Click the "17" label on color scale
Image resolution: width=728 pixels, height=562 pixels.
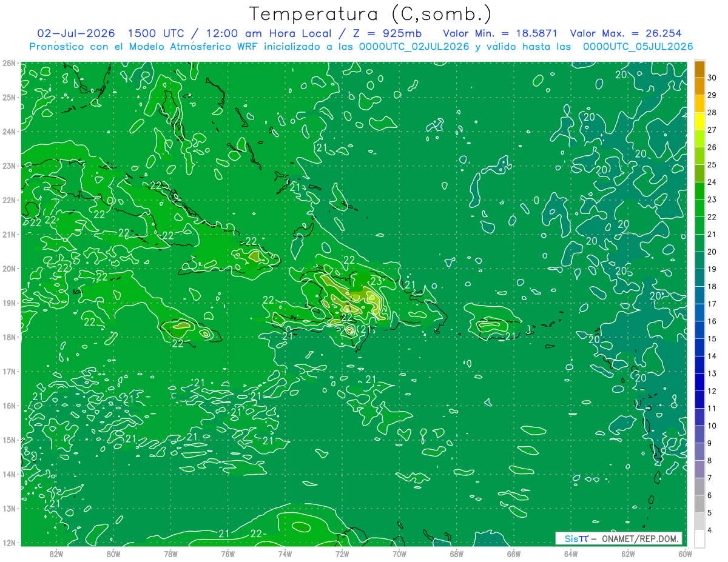point(712,304)
